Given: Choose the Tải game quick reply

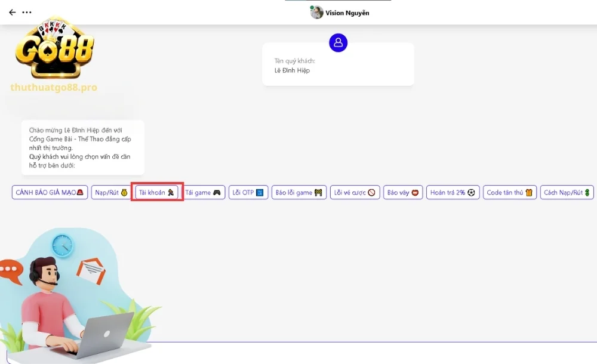Looking at the screenshot, I should tap(203, 193).
